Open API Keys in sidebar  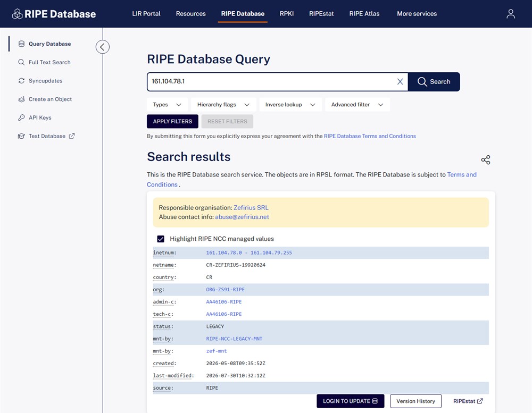tap(40, 117)
